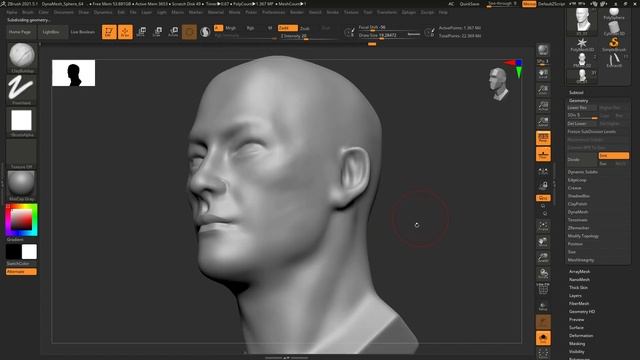Toggle the orange XYZ rotation button
The width and height of the screenshot is (640, 360).
click(x=543, y=198)
